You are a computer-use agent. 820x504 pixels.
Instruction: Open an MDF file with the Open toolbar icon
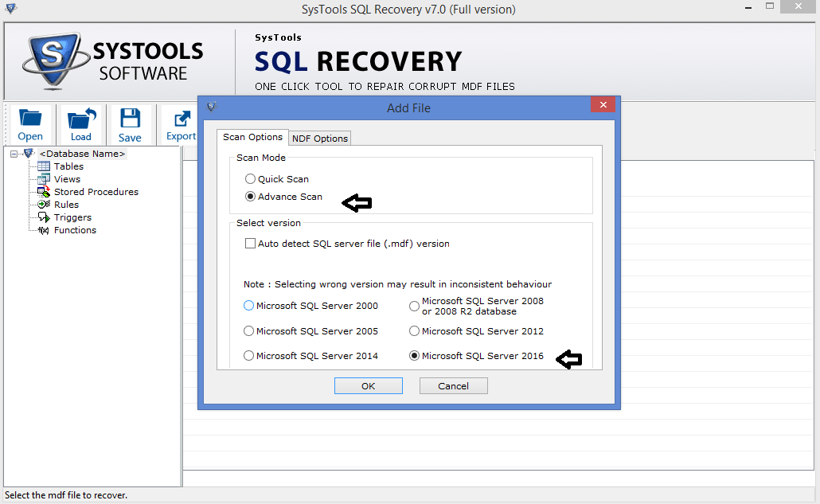[30, 124]
